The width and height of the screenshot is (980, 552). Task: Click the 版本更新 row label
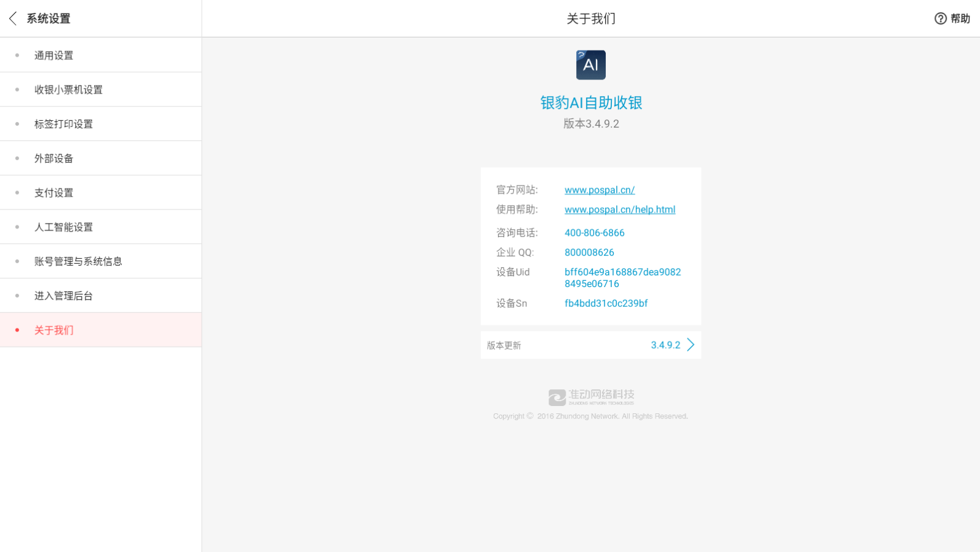[x=504, y=346]
